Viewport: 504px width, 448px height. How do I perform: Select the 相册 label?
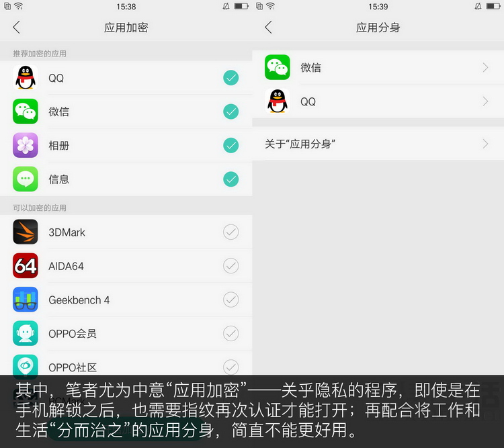pos(59,146)
